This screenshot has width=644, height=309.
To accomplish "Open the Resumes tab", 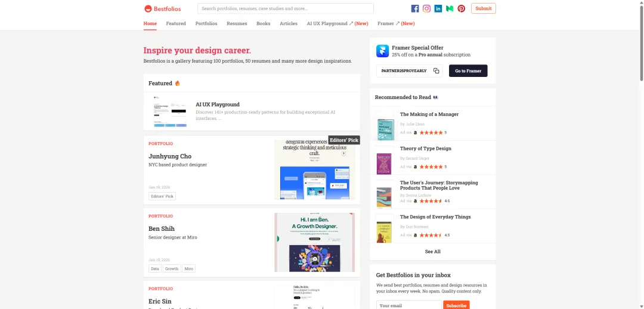I will (237, 23).
